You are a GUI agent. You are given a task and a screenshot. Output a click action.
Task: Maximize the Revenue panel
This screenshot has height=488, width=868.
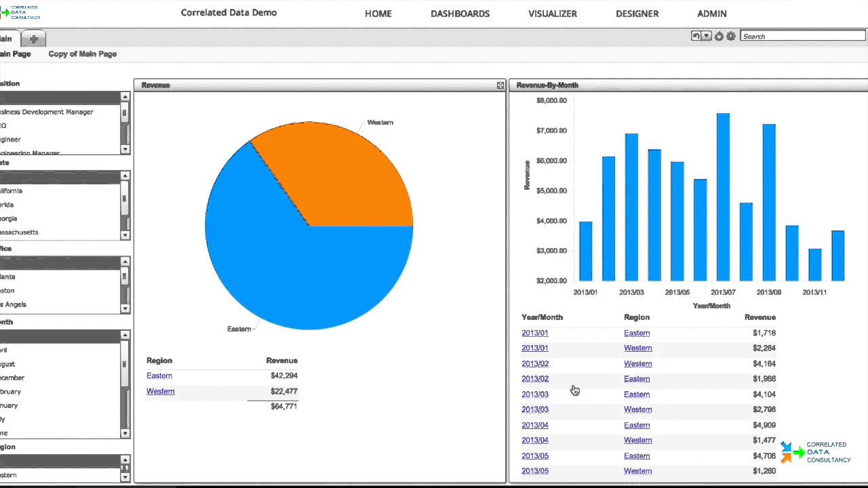tap(500, 85)
